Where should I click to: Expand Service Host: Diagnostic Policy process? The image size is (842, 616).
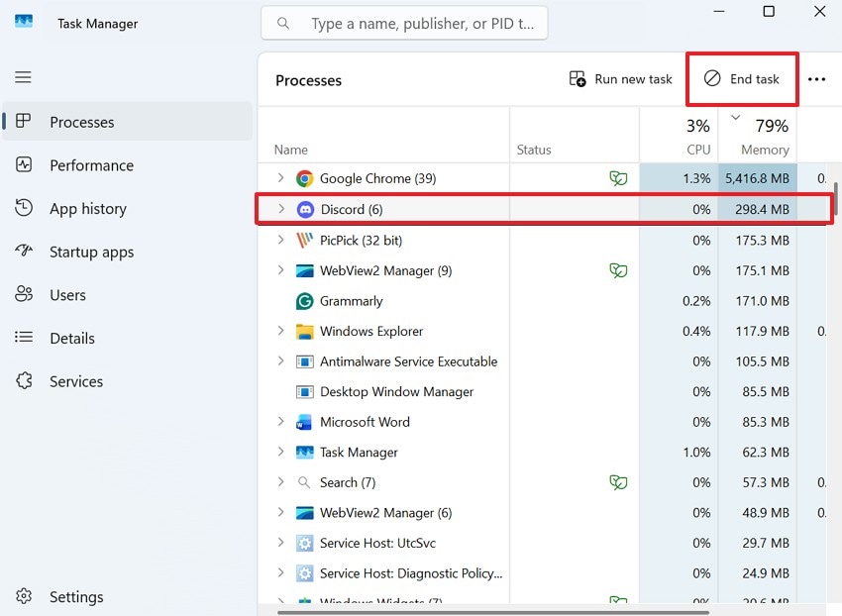[280, 572]
